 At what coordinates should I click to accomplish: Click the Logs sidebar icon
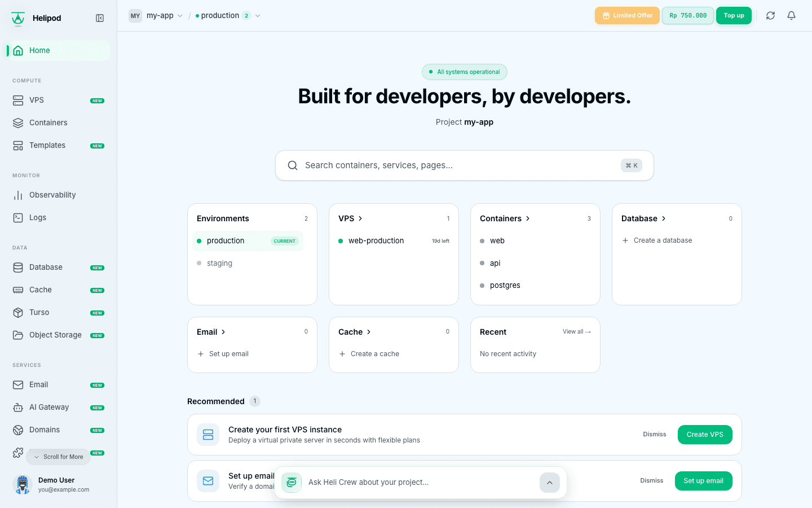[18, 217]
